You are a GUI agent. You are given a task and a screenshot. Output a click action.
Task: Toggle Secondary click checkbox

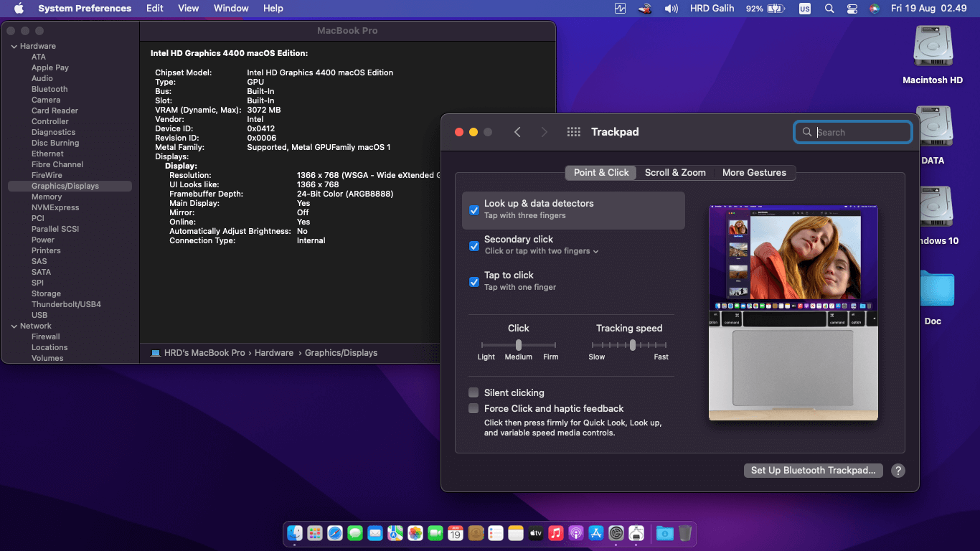[473, 246]
